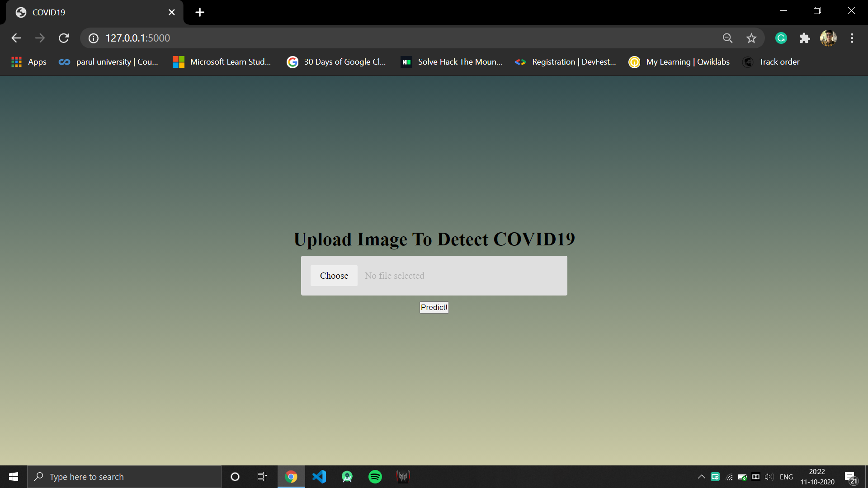
Task: Open the Track order bookmark
Action: click(x=771, y=62)
